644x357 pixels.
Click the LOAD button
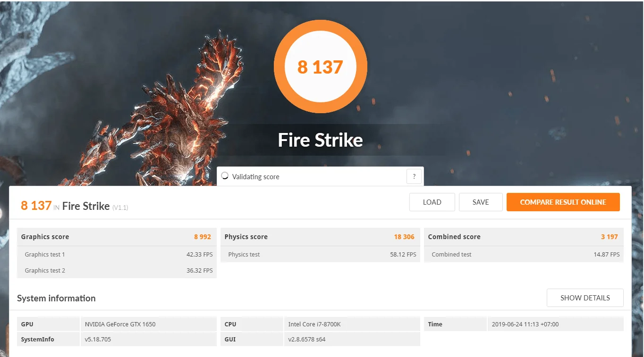point(432,202)
